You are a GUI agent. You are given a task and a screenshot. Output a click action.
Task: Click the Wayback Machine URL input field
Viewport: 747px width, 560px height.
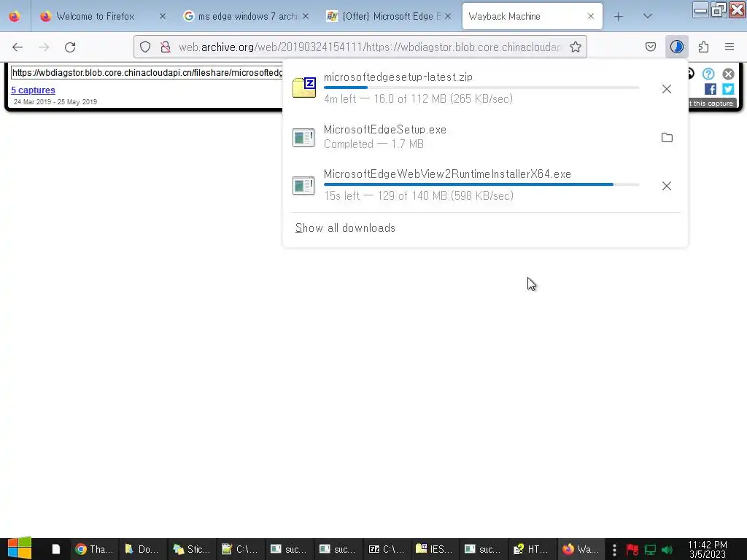(x=147, y=73)
